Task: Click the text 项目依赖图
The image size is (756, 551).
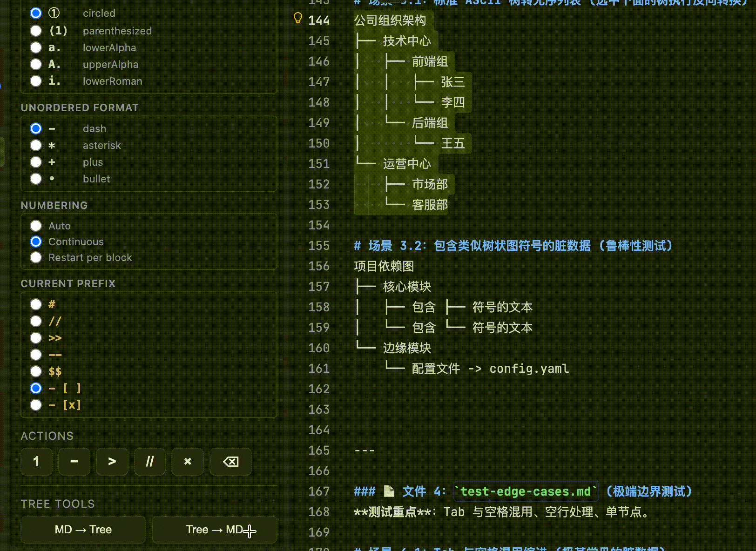Action: tap(384, 266)
